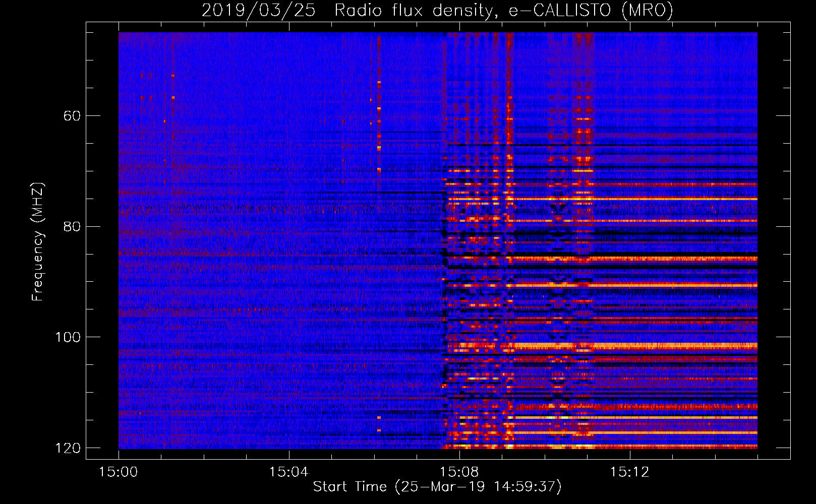Click the 'Start Time (25-Mar-19 14:59:37)' label
Image resolution: width=816 pixels, height=504 pixels.
click(x=437, y=487)
